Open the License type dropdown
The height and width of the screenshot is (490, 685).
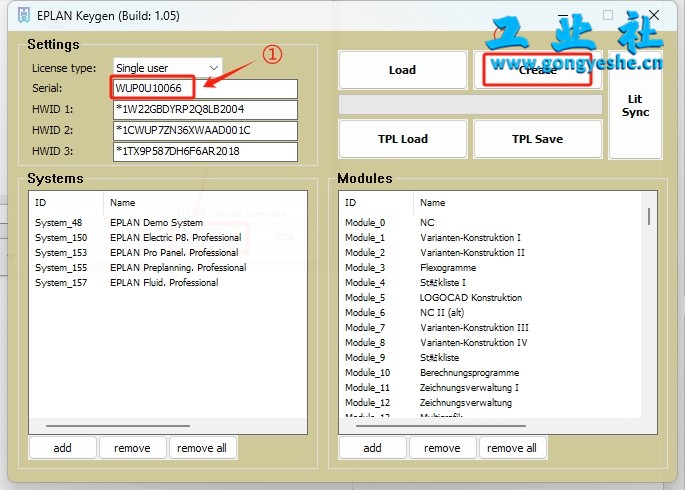coord(168,68)
